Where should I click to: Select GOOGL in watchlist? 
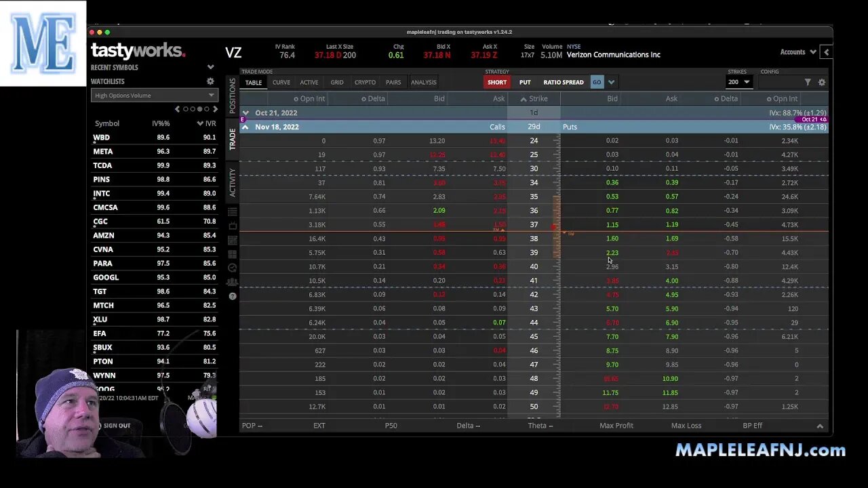point(106,277)
